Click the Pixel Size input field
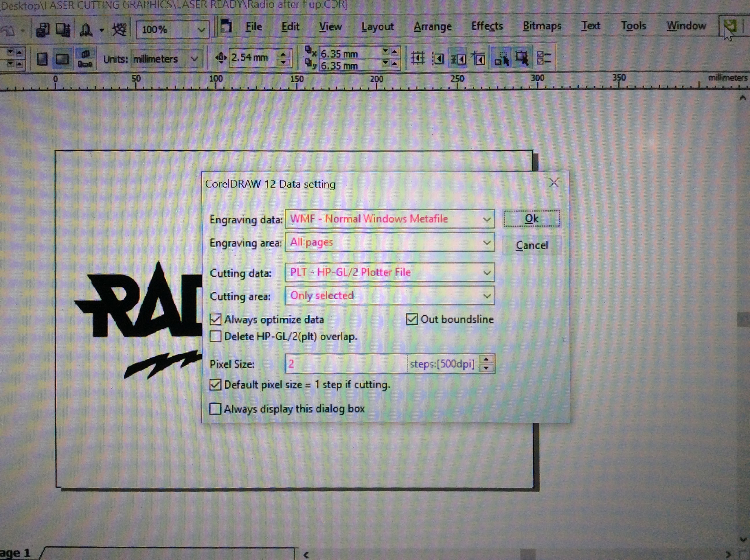The width and height of the screenshot is (750, 560). tap(347, 364)
